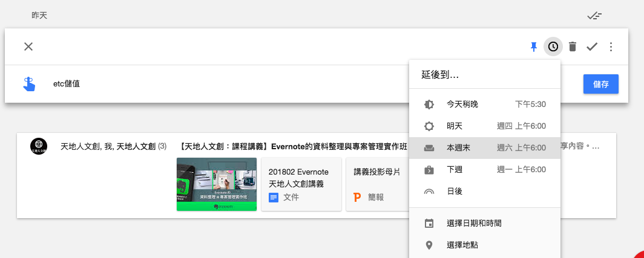This screenshot has width=644, height=258.
Task: Click the half-sun icon for later today
Action: point(429,104)
